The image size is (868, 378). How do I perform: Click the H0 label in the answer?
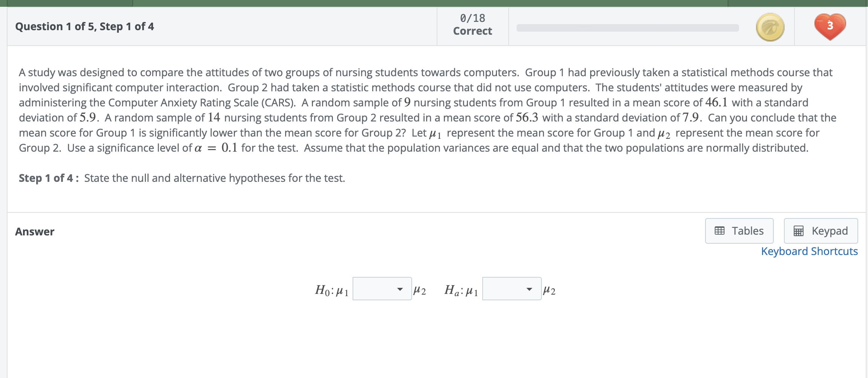pyautogui.click(x=324, y=290)
